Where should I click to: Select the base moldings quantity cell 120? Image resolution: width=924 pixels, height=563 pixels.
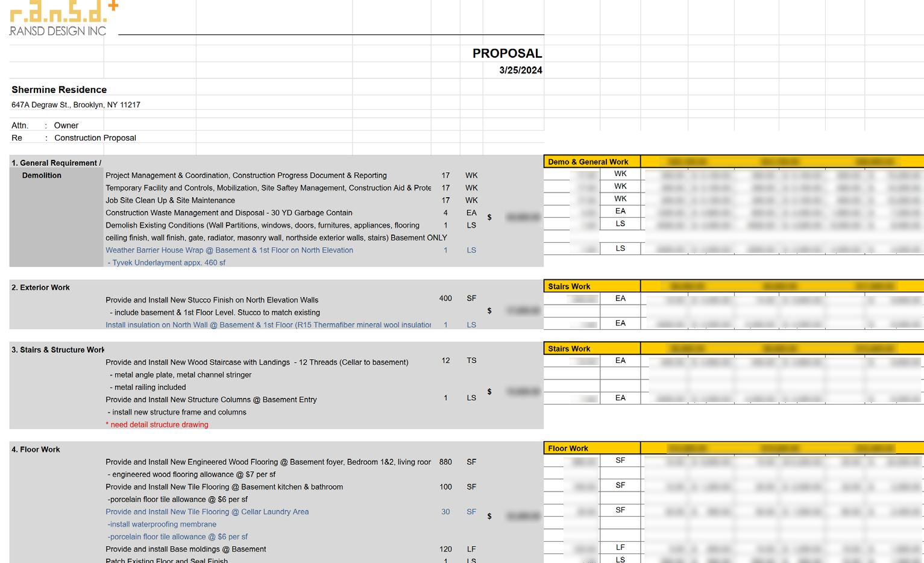click(x=445, y=549)
